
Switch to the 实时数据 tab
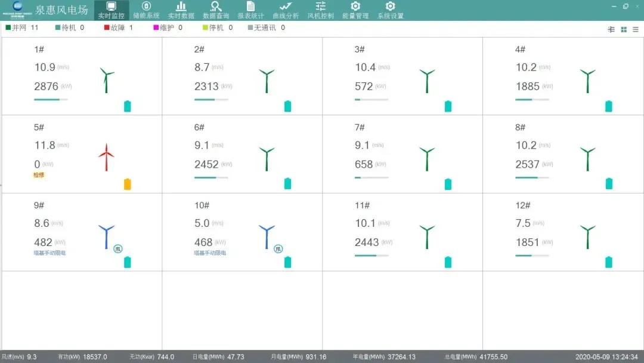pos(181,10)
